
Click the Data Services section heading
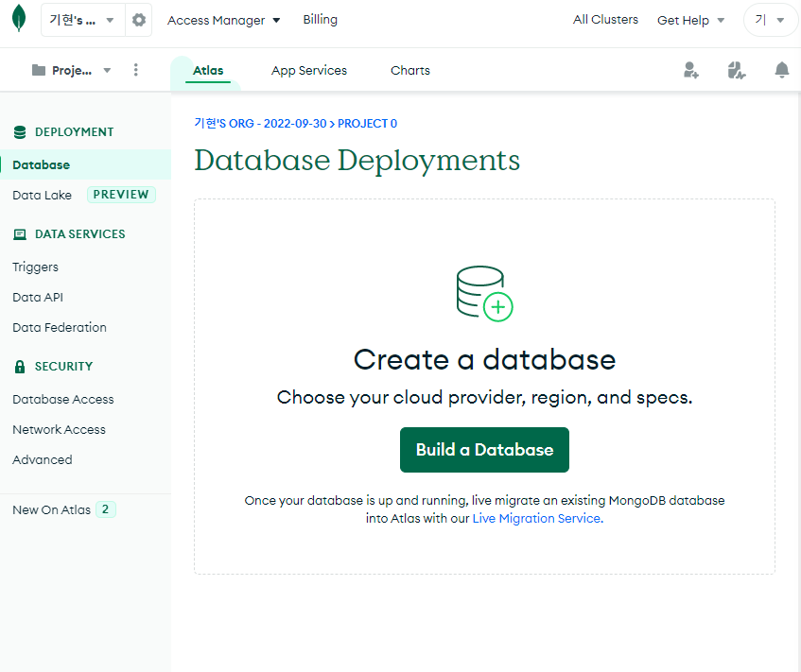pyautogui.click(x=79, y=233)
